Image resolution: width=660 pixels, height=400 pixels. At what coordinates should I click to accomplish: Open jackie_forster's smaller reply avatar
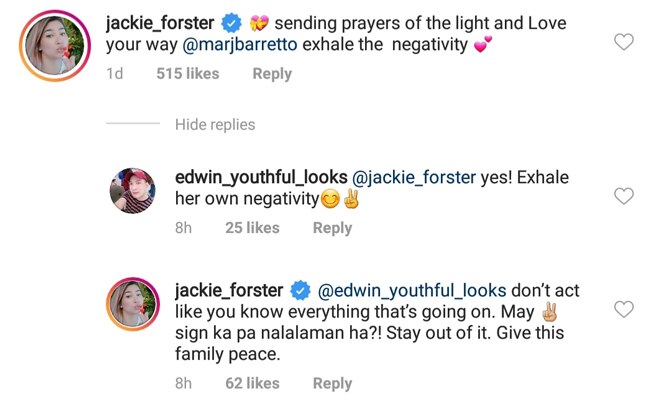coord(133,304)
